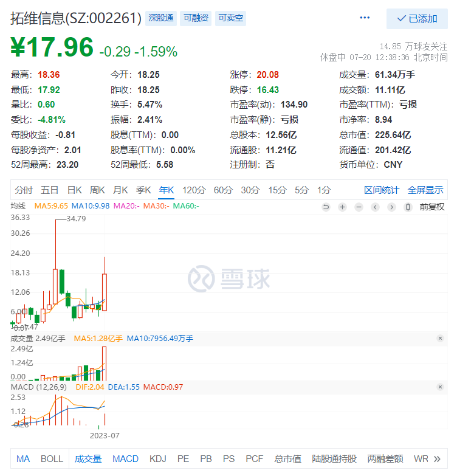Zoom out chart with minus icon

[x=359, y=207]
